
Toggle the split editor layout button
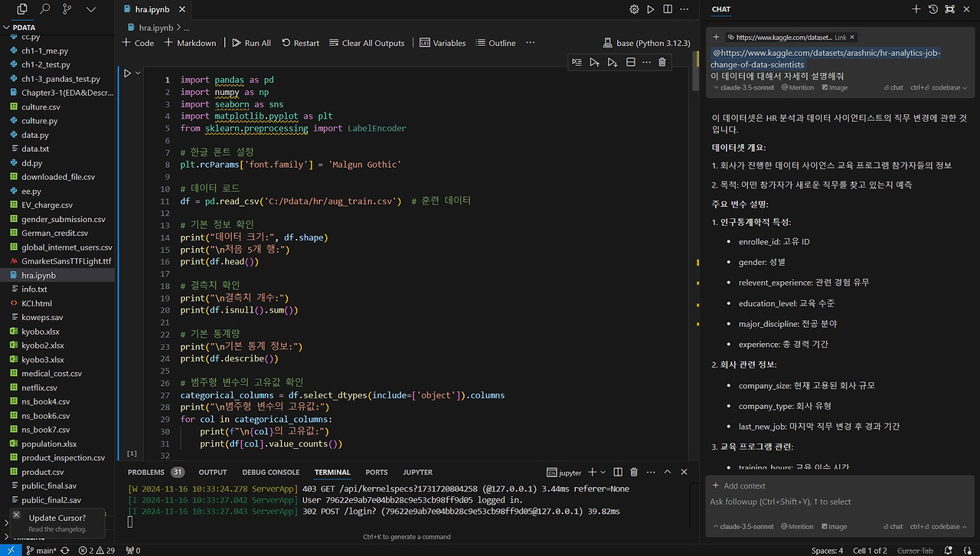668,9
